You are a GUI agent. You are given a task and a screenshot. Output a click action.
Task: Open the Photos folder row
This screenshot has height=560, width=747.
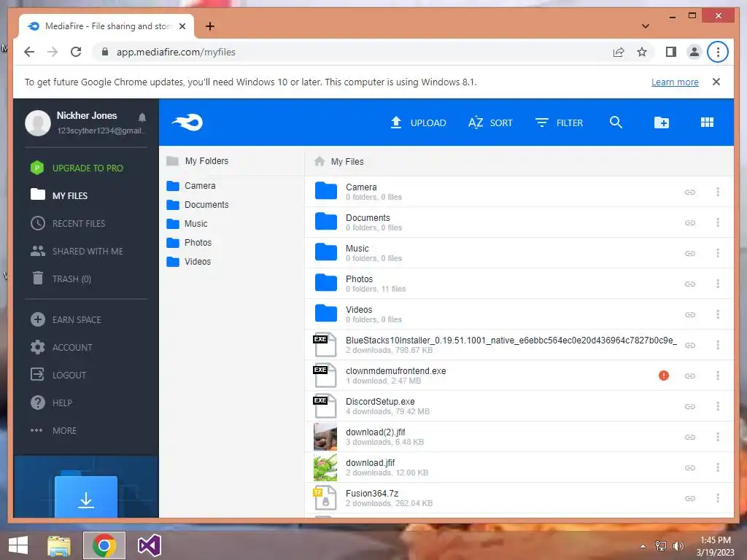(519, 284)
